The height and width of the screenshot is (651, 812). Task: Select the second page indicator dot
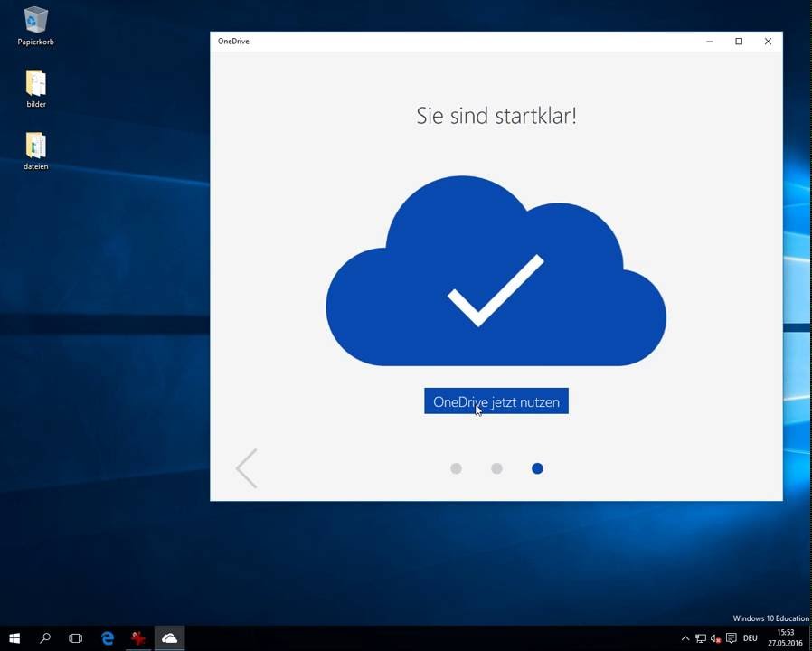(496, 468)
